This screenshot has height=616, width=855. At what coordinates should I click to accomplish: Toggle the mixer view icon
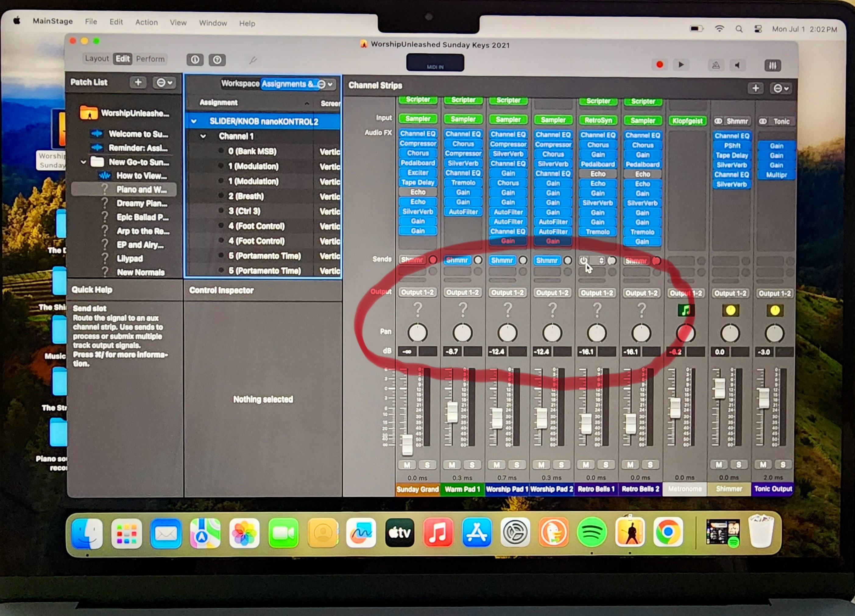point(772,65)
